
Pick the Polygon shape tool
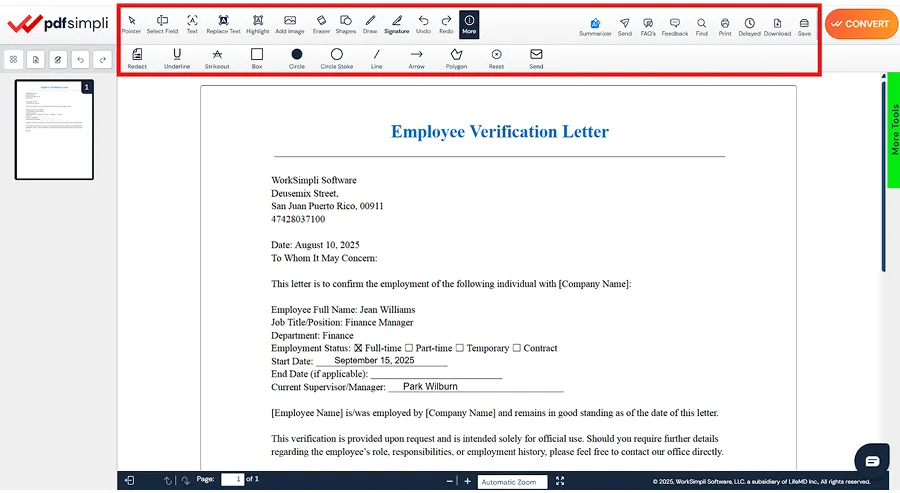[x=456, y=59]
